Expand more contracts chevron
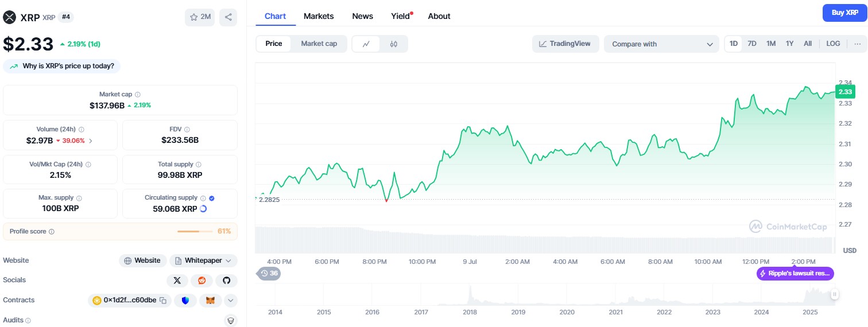Viewport: 868px width, 327px height. (x=230, y=300)
